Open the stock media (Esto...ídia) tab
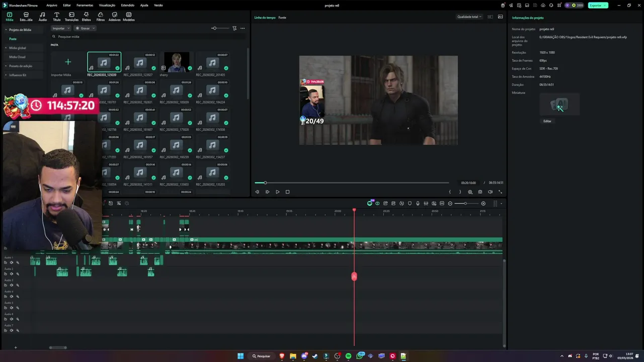 point(26,17)
